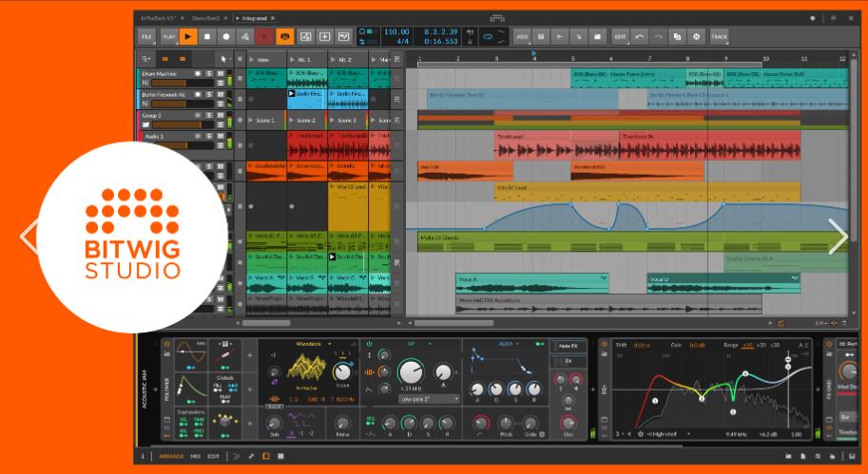Redo action with redo arrow

(658, 36)
